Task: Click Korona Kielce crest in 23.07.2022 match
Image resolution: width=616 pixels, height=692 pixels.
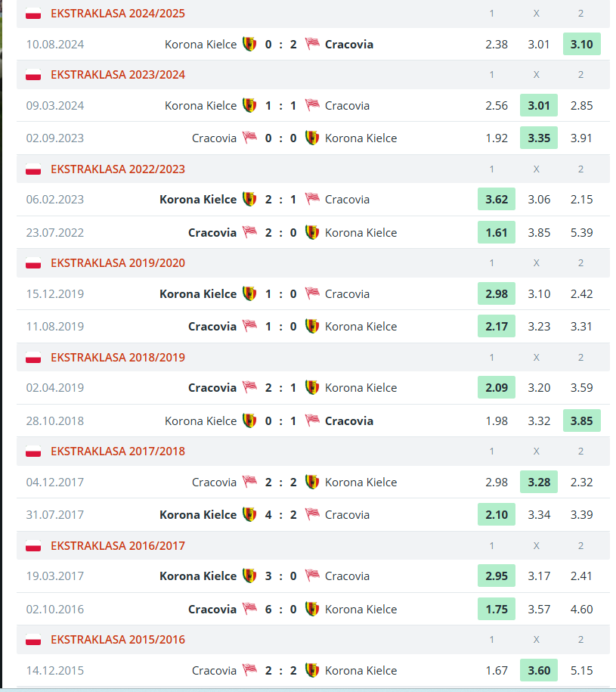Action: (312, 232)
